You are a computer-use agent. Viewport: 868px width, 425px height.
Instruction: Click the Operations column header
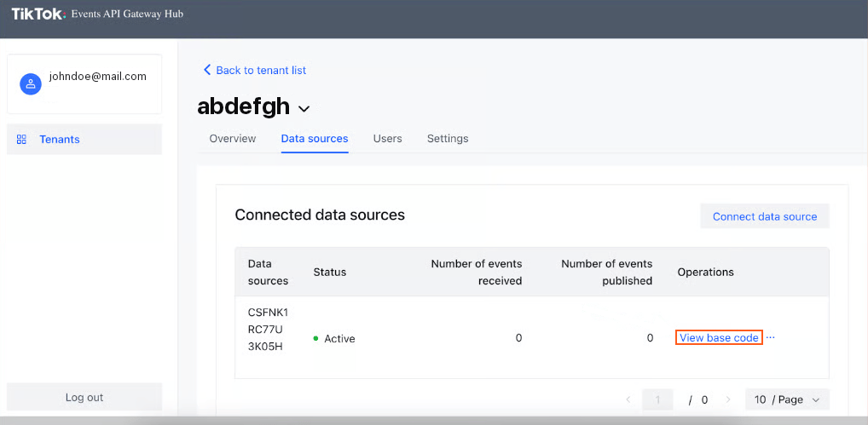pyautogui.click(x=705, y=272)
